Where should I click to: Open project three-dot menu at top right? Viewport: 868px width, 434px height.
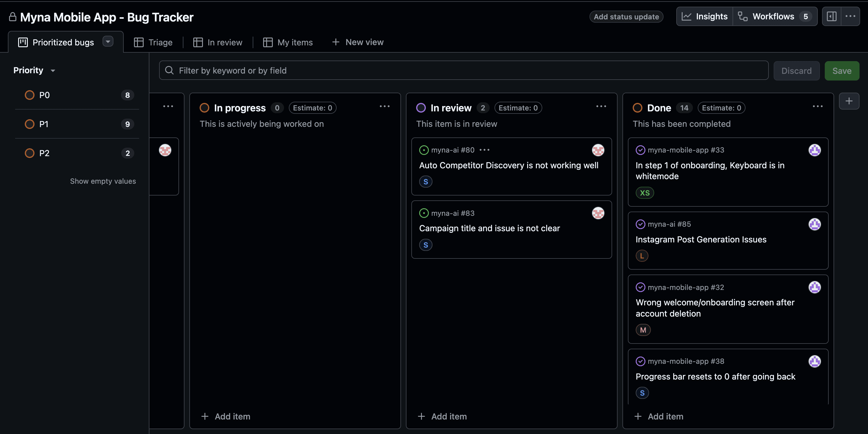[850, 16]
